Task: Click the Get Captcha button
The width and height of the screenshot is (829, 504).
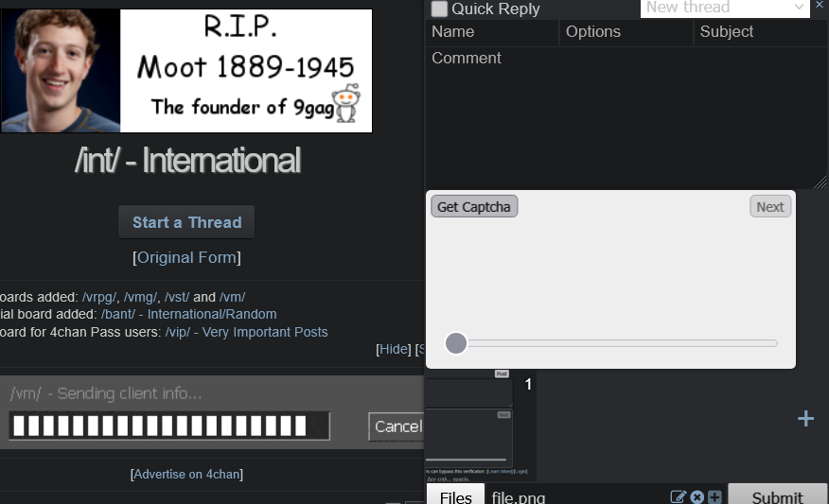Action: pyautogui.click(x=474, y=206)
